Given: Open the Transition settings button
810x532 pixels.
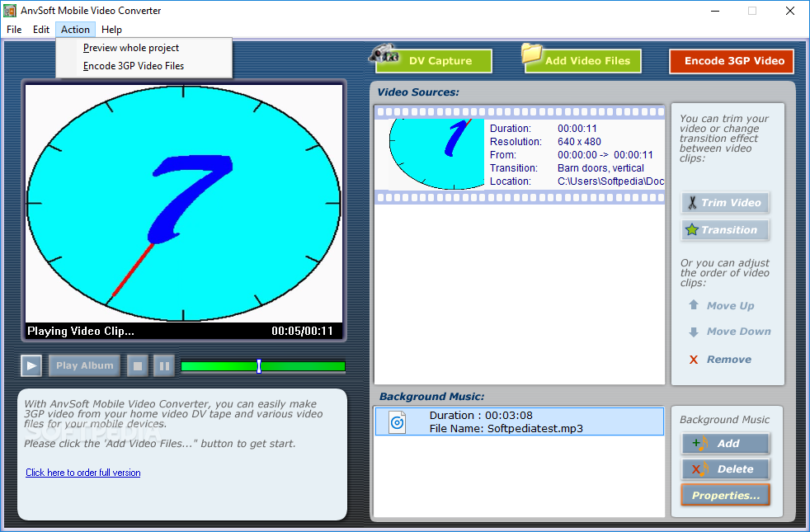Looking at the screenshot, I should click(x=725, y=230).
